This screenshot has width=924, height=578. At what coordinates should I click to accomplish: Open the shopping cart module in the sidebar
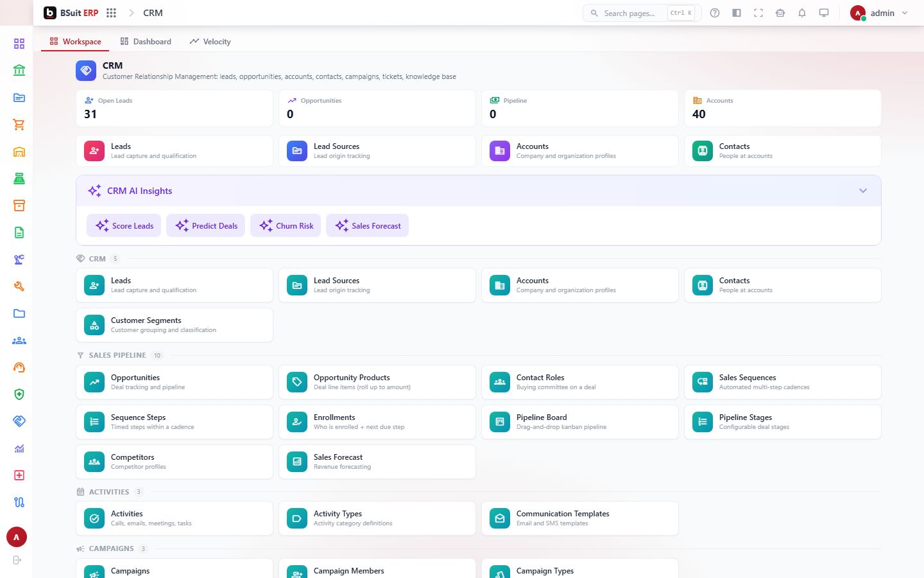click(x=19, y=125)
